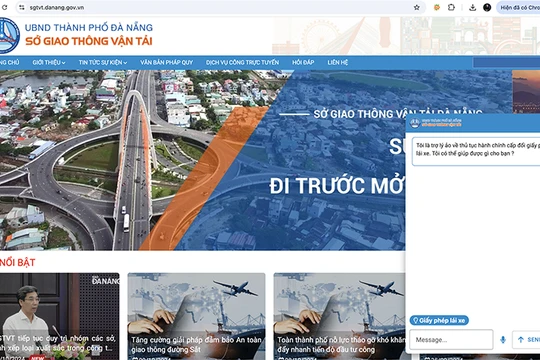Click the aerial bridge interchange banner image

[202, 160]
